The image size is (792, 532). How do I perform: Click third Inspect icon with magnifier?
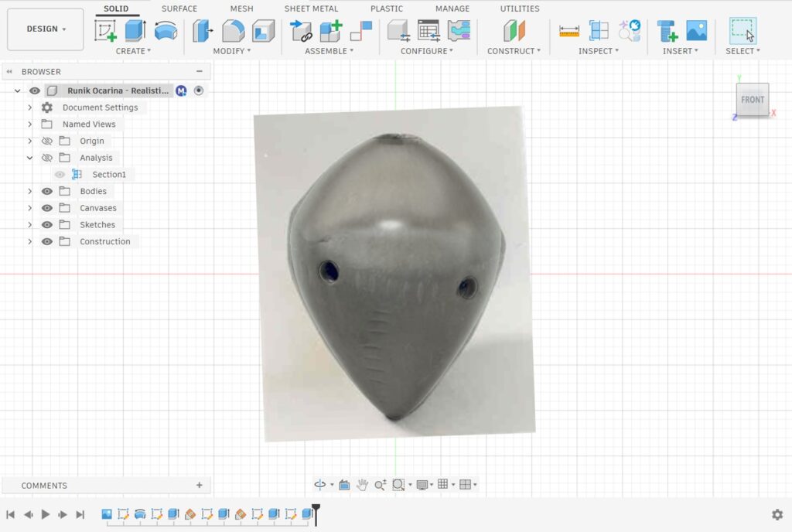[x=630, y=31]
